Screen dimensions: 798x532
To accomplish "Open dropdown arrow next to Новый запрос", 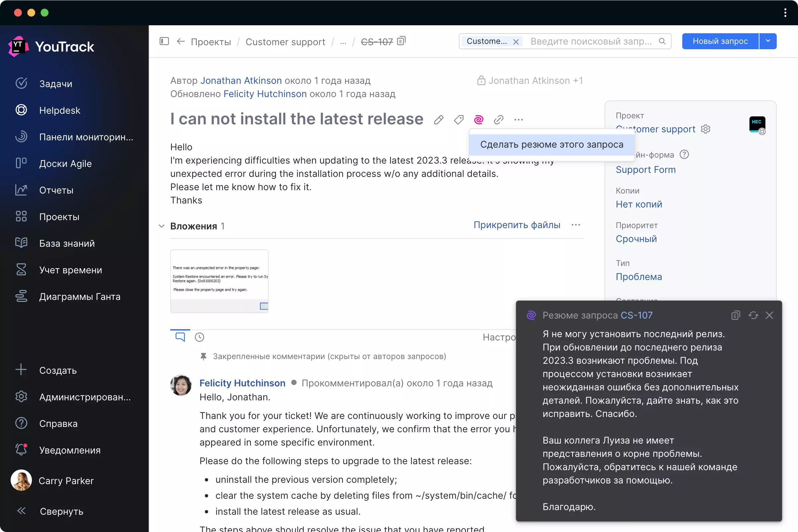I will 768,41.
